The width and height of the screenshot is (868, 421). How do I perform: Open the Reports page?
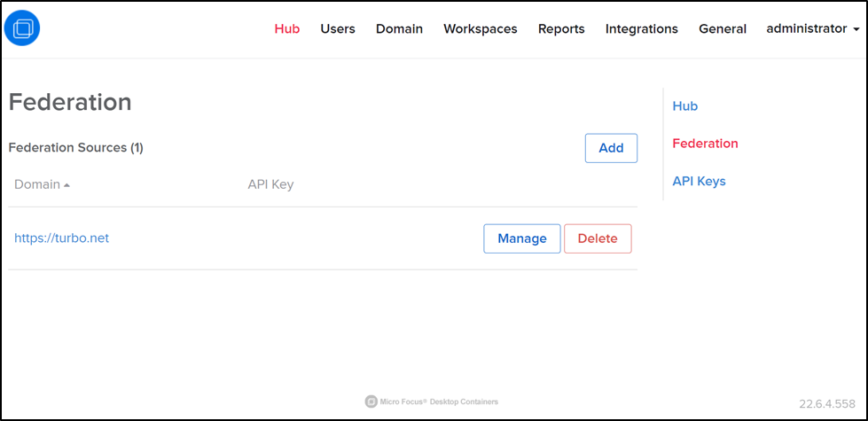(x=561, y=28)
